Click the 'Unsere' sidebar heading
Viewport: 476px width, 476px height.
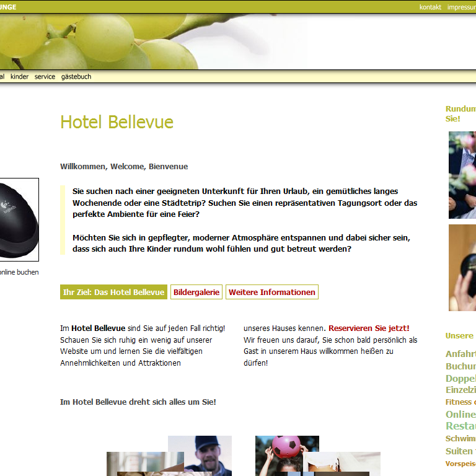(459, 336)
